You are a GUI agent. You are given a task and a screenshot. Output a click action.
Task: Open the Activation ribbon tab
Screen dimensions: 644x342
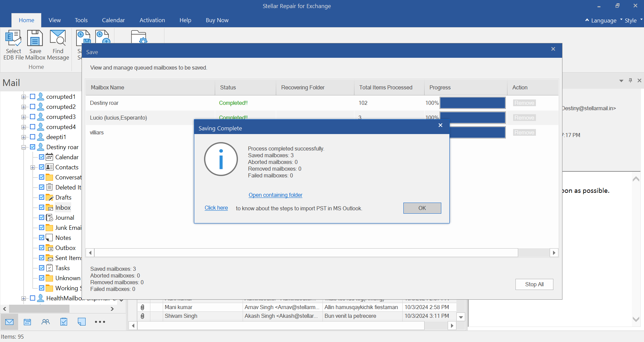(x=152, y=20)
